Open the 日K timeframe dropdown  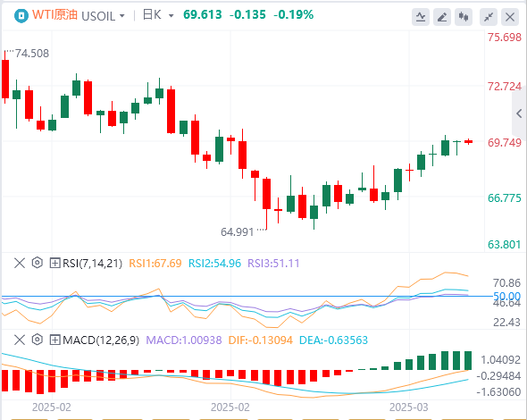(158, 15)
